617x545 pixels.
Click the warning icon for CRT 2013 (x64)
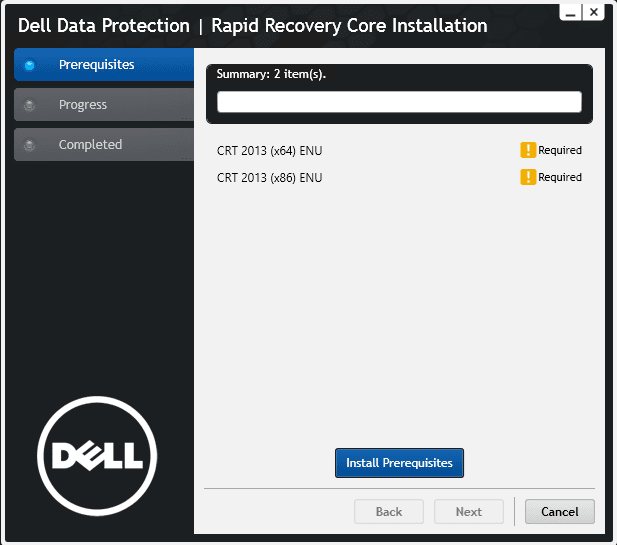(x=528, y=150)
